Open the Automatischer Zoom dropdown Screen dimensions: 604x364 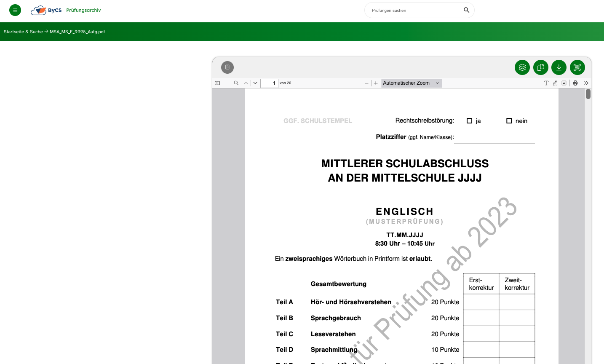pyautogui.click(x=411, y=83)
